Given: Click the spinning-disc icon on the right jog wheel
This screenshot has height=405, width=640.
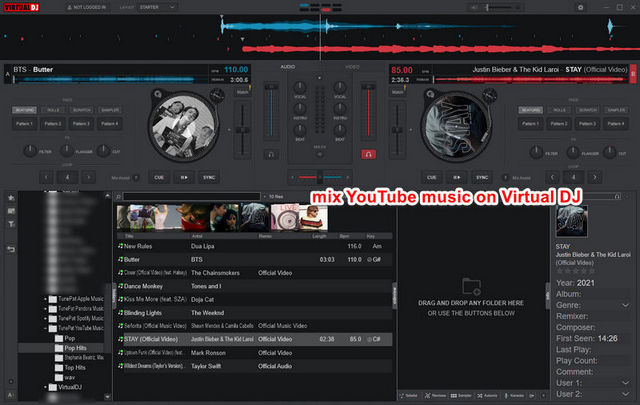Looking at the screenshot, I should pos(430,94).
